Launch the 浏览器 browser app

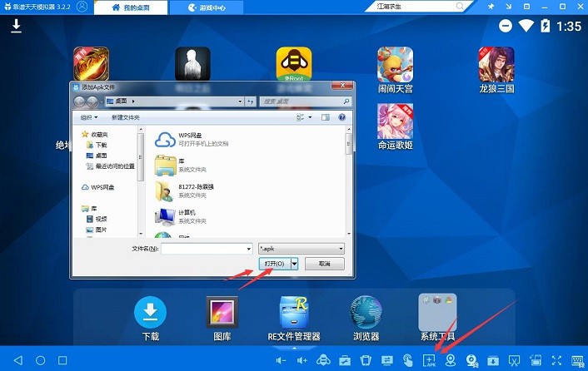tap(366, 319)
